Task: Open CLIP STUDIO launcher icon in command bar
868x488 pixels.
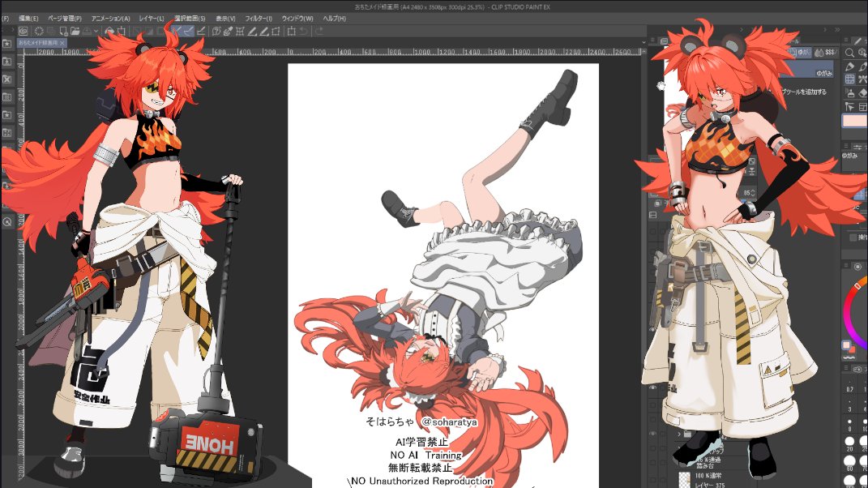Action: click(x=24, y=31)
